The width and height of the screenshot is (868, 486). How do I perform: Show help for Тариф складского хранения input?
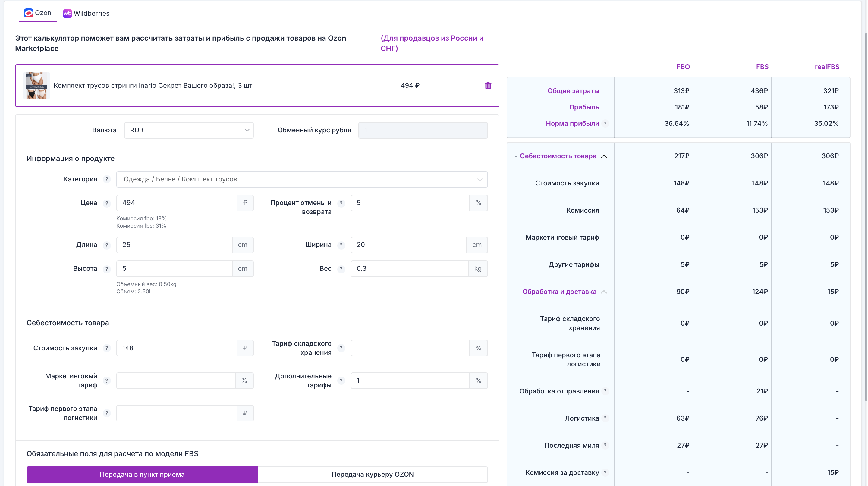pos(341,348)
